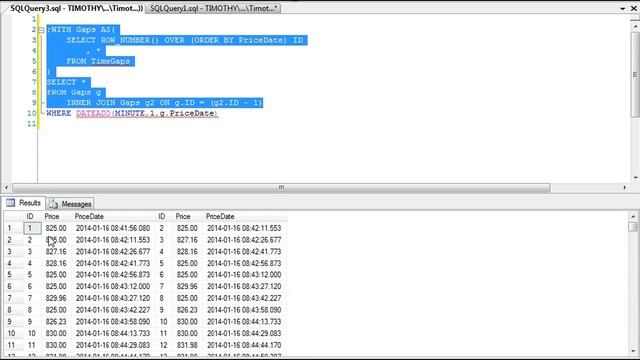Screen dimensions: 640x360
Task: Click the editor scroll up arrow
Action: pyautogui.click(x=636, y=27)
